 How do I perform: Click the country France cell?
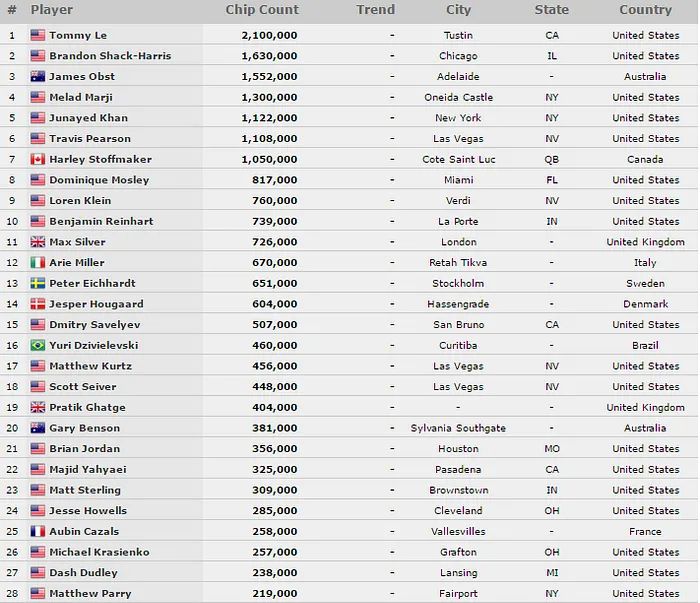(x=645, y=532)
